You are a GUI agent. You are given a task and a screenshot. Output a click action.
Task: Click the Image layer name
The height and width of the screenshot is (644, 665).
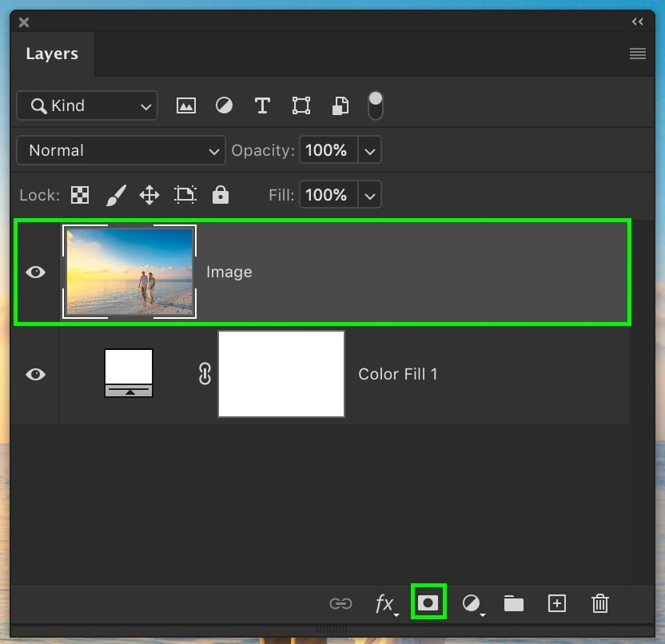click(229, 272)
